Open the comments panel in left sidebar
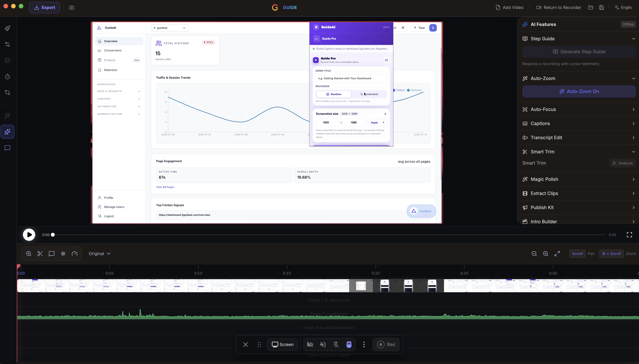The image size is (639, 364). (7, 148)
